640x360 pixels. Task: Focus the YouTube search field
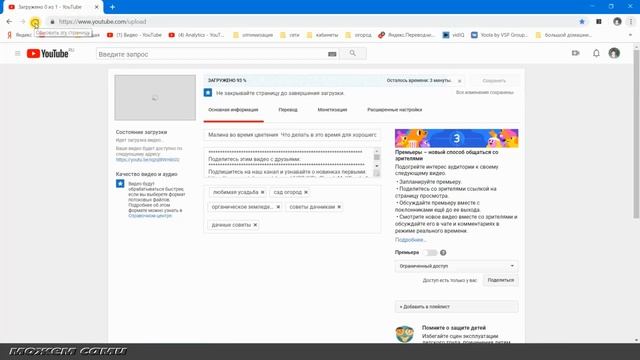[x=218, y=54]
